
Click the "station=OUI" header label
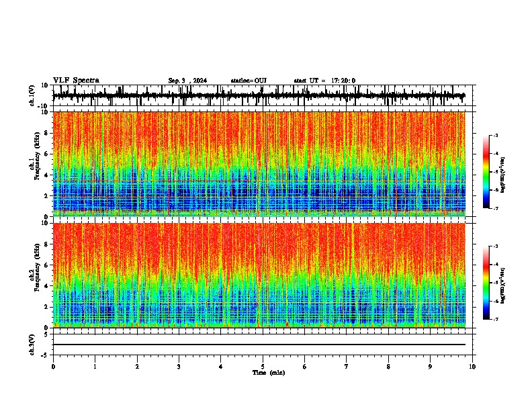pos(249,81)
